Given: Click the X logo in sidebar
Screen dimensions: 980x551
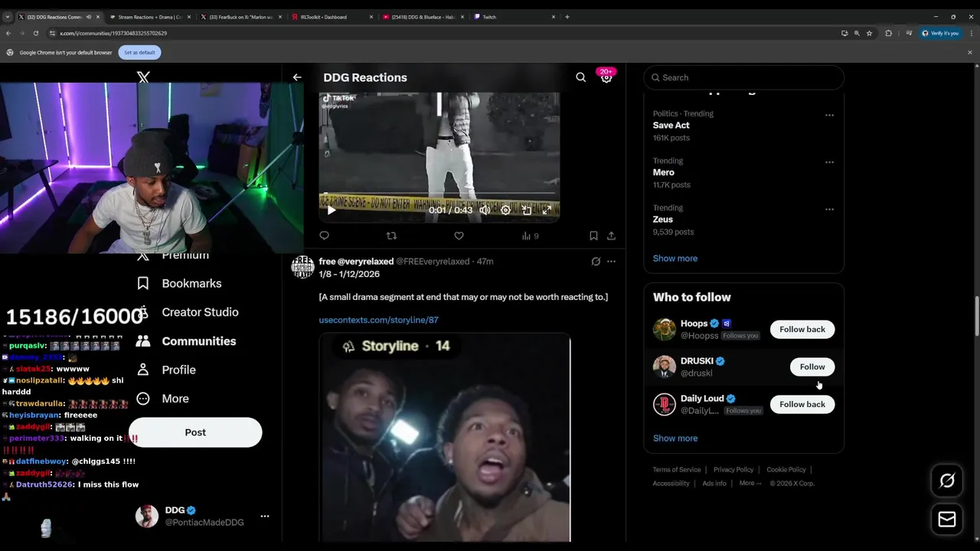Looking at the screenshot, I should (x=143, y=77).
